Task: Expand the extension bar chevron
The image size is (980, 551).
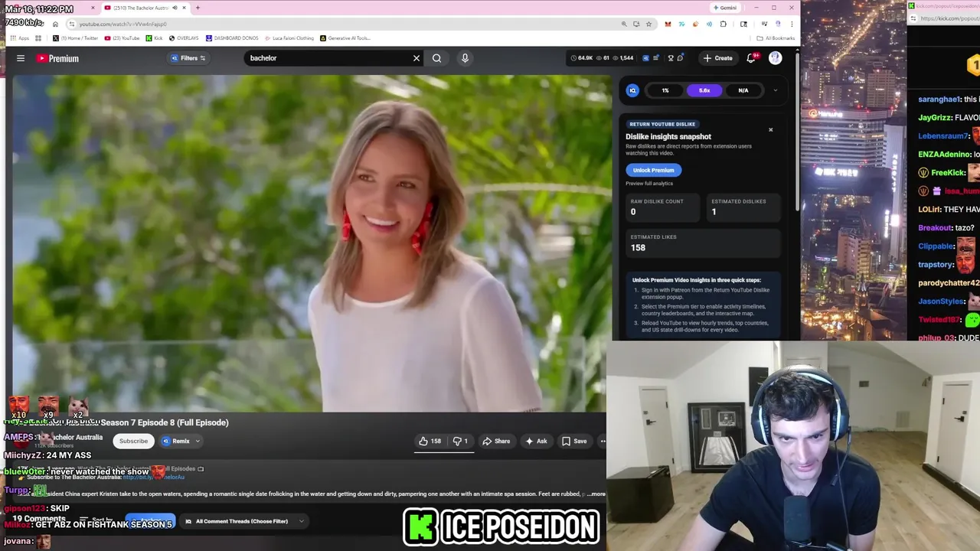Action: pyautogui.click(x=775, y=90)
